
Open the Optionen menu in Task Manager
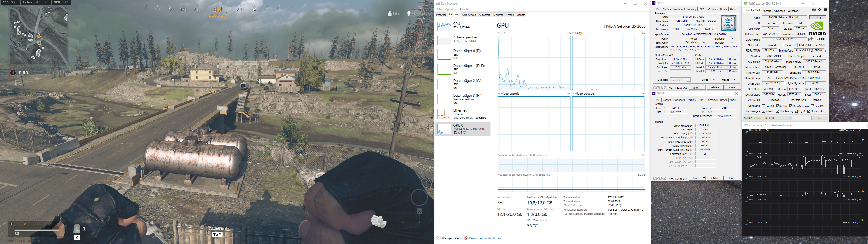451,9
